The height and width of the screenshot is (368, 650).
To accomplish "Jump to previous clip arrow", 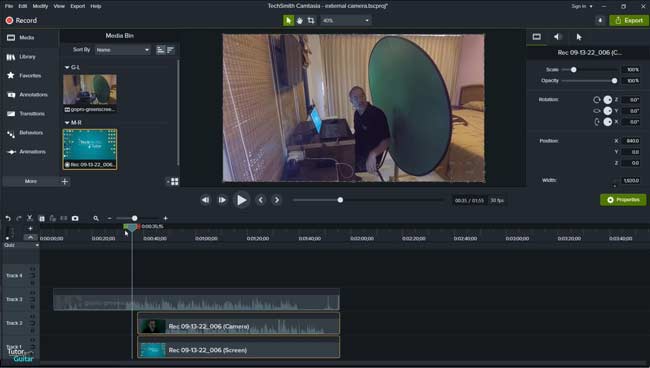I will pyautogui.click(x=260, y=200).
